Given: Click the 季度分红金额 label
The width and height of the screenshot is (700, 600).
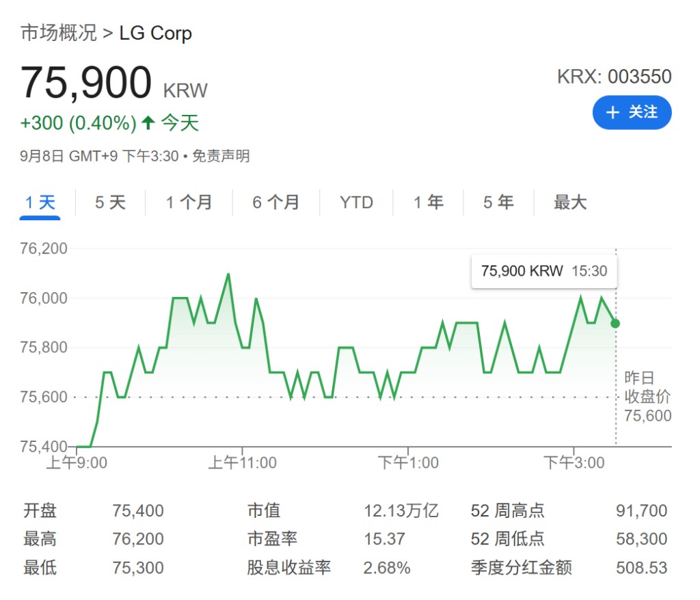Looking at the screenshot, I should coord(522,568).
